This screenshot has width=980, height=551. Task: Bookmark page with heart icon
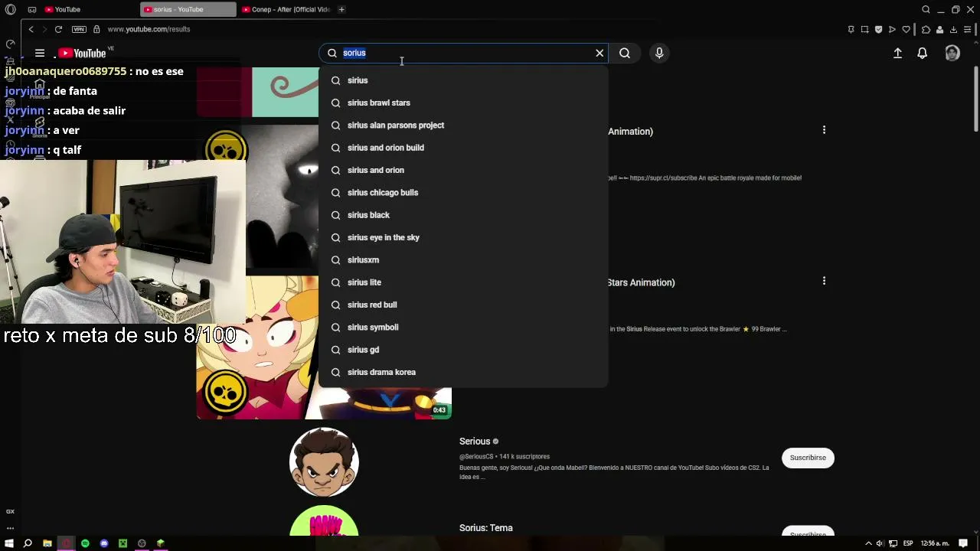(x=906, y=29)
